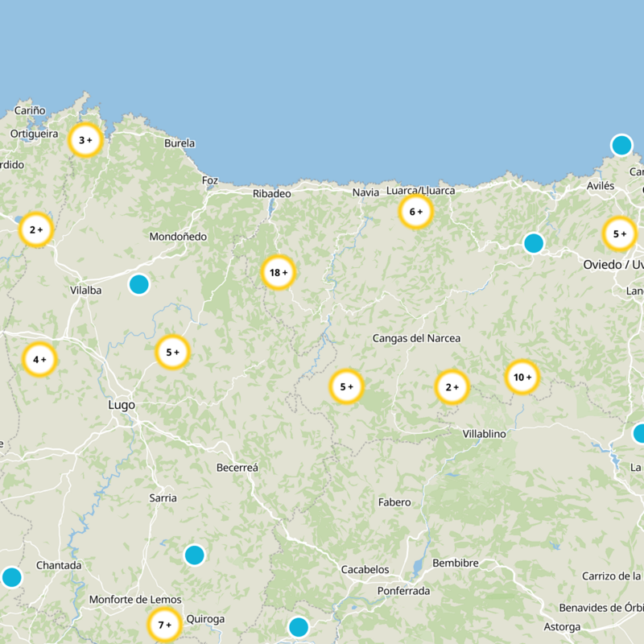Click the 6 + cluster below Luarca/Lluarca
This screenshot has width=644, height=644.
tap(416, 212)
